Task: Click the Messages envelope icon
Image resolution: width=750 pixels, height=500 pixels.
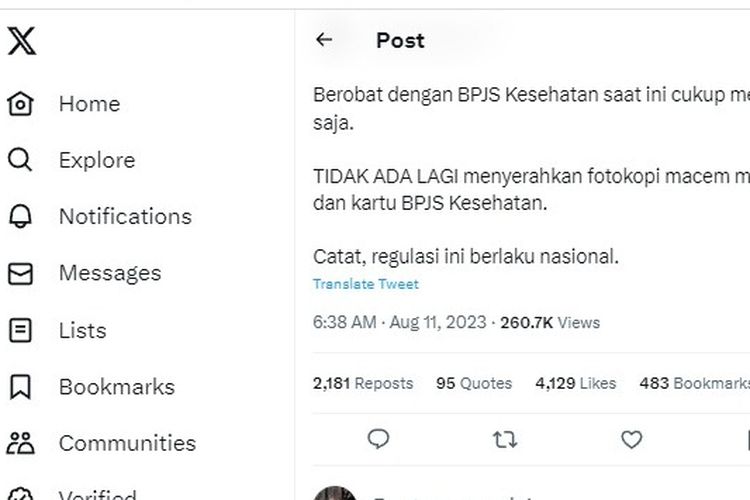Action: pyautogui.click(x=21, y=273)
